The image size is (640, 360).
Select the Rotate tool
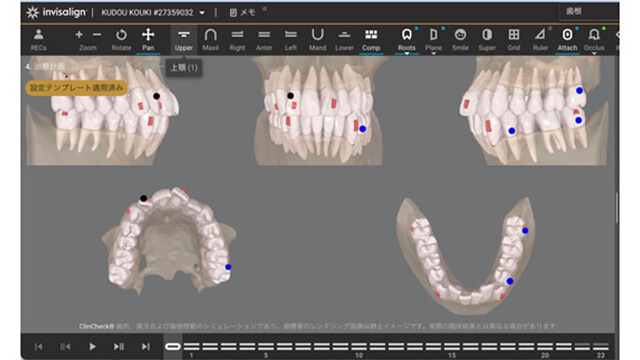(121, 40)
